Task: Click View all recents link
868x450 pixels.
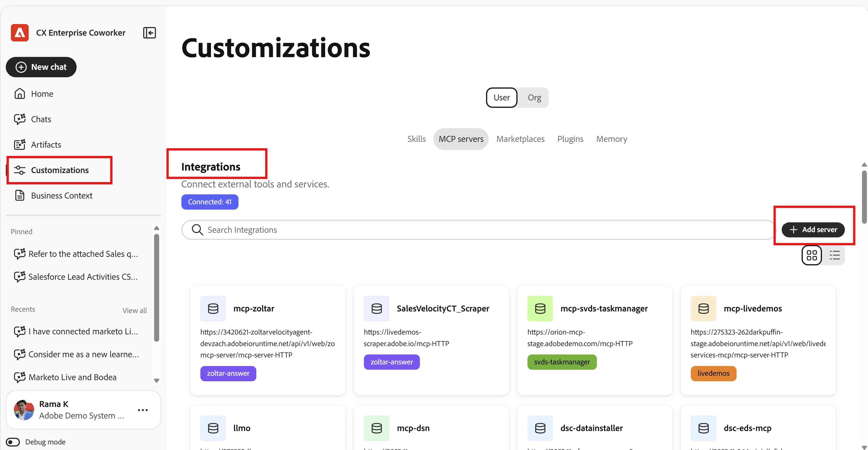Action: coord(134,310)
